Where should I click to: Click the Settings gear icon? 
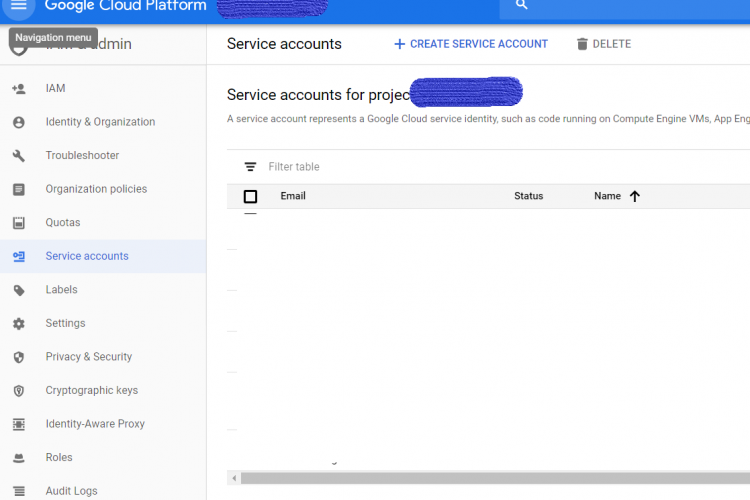click(x=19, y=324)
